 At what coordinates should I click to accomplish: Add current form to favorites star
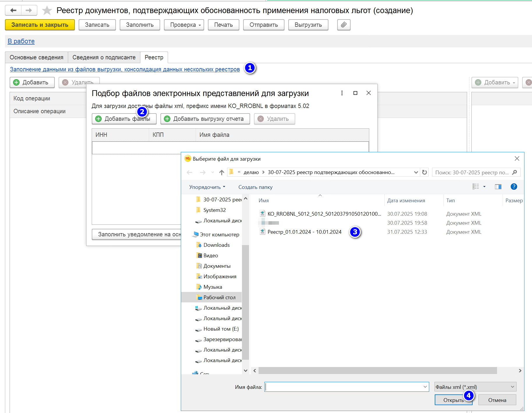point(47,10)
